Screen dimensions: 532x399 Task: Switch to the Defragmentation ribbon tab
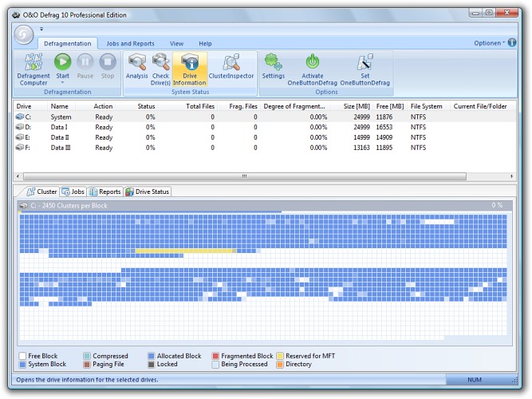[x=68, y=43]
